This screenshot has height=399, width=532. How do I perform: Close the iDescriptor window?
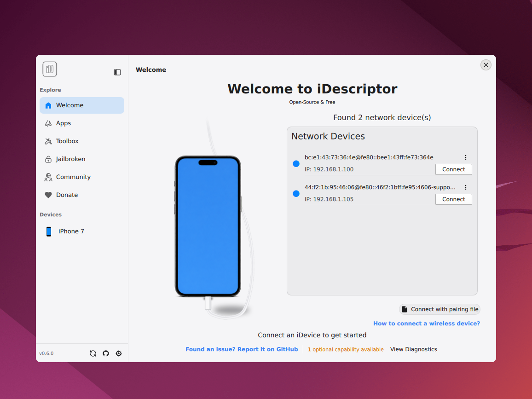[486, 65]
